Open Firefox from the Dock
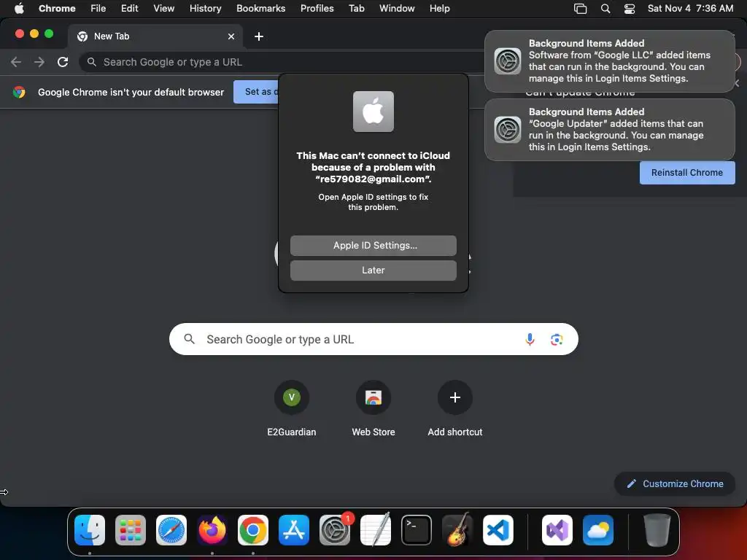The height and width of the screenshot is (560, 747). coord(212,530)
